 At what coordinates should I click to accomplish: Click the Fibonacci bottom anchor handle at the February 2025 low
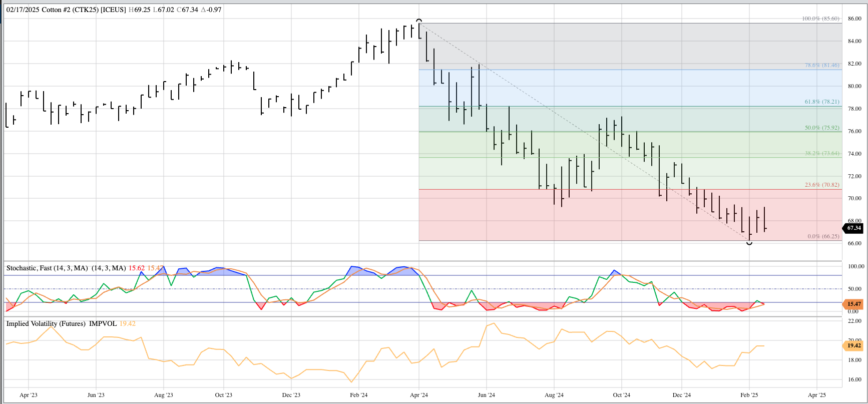click(x=749, y=243)
